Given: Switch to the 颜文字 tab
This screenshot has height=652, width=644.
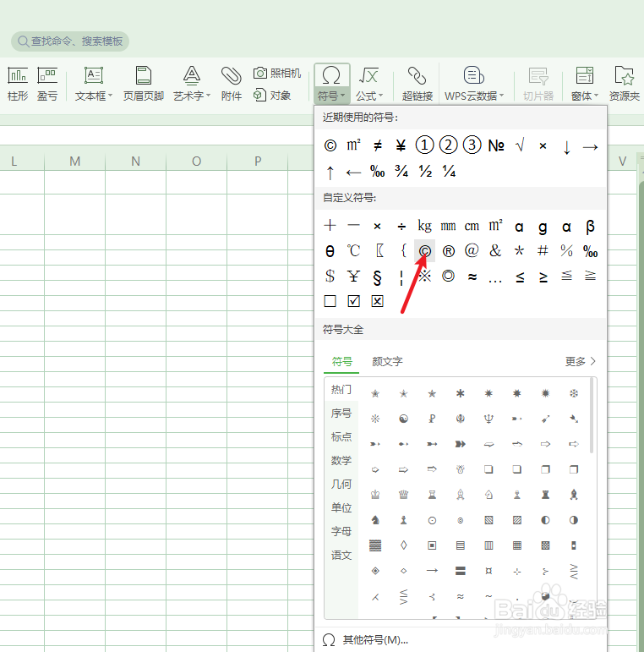Looking at the screenshot, I should coord(387,361).
